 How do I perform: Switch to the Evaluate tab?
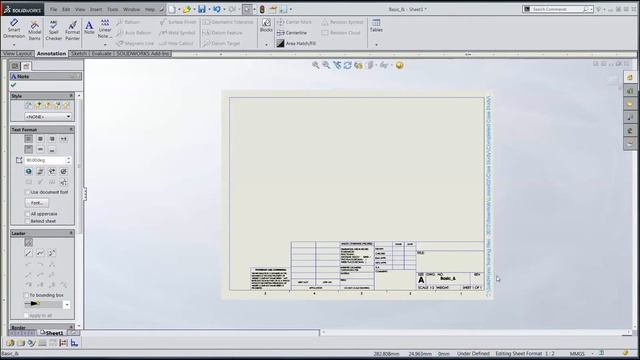tap(102, 53)
